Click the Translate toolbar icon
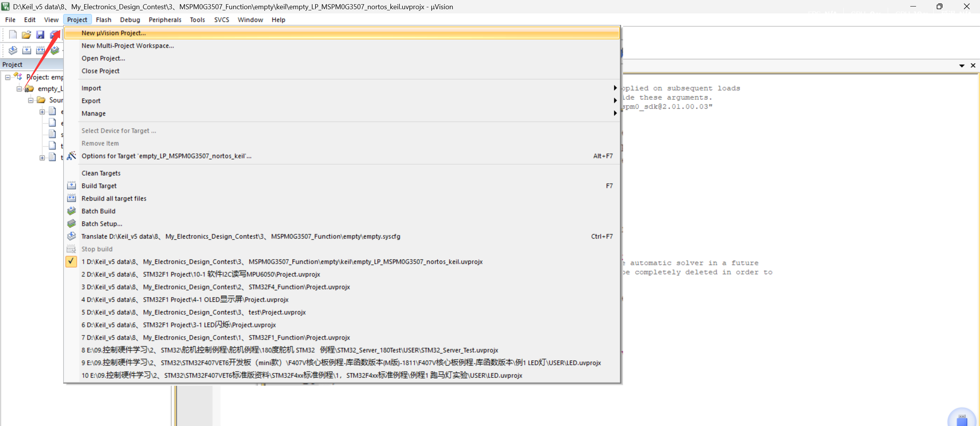Screen dimensions: 980x426 [x=13, y=50]
